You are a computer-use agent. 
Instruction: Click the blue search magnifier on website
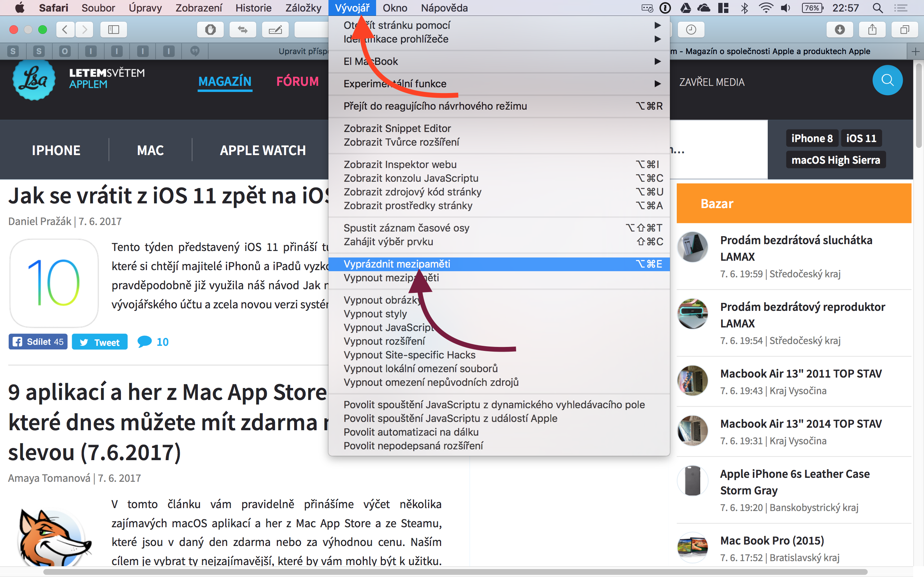887,80
